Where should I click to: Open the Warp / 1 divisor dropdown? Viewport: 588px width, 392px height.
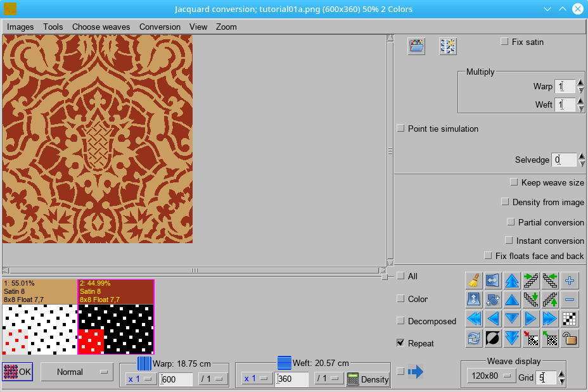tap(213, 379)
